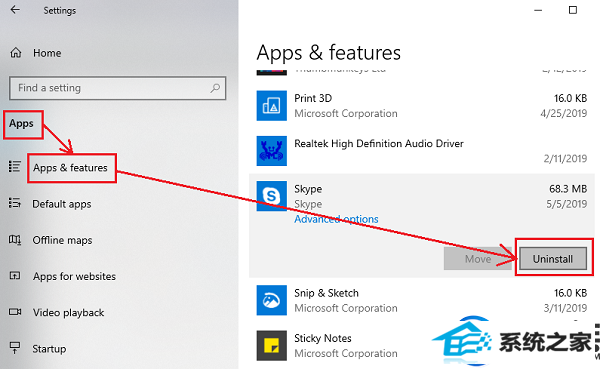Focus the Find a setting field
The height and width of the screenshot is (369, 600).
[x=117, y=88]
